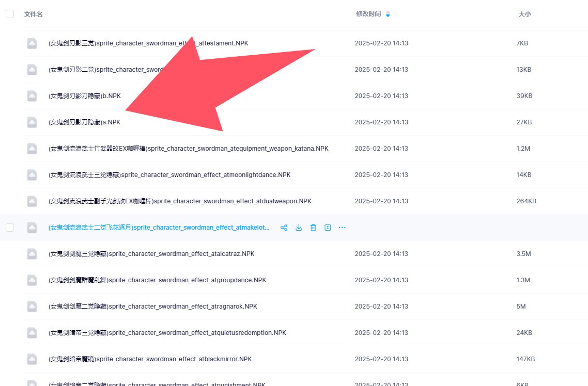588x386 pixels.
Task: Open file ending in effect_atdualweapon.NPK
Action: pyautogui.click(x=180, y=201)
